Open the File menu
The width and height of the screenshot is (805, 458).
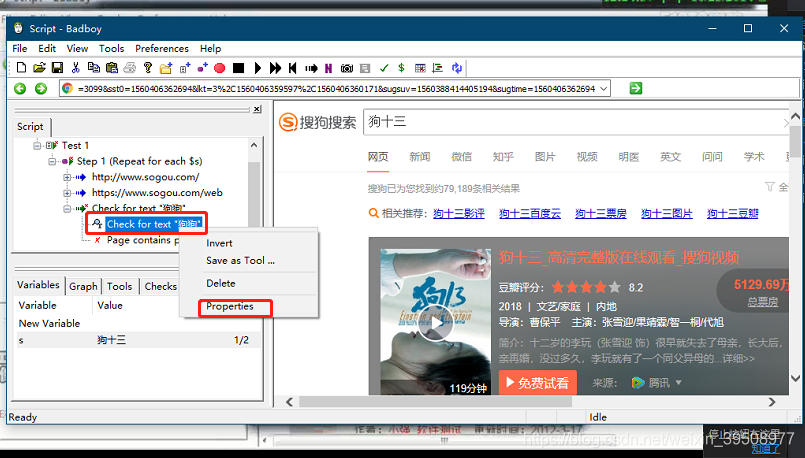point(20,48)
